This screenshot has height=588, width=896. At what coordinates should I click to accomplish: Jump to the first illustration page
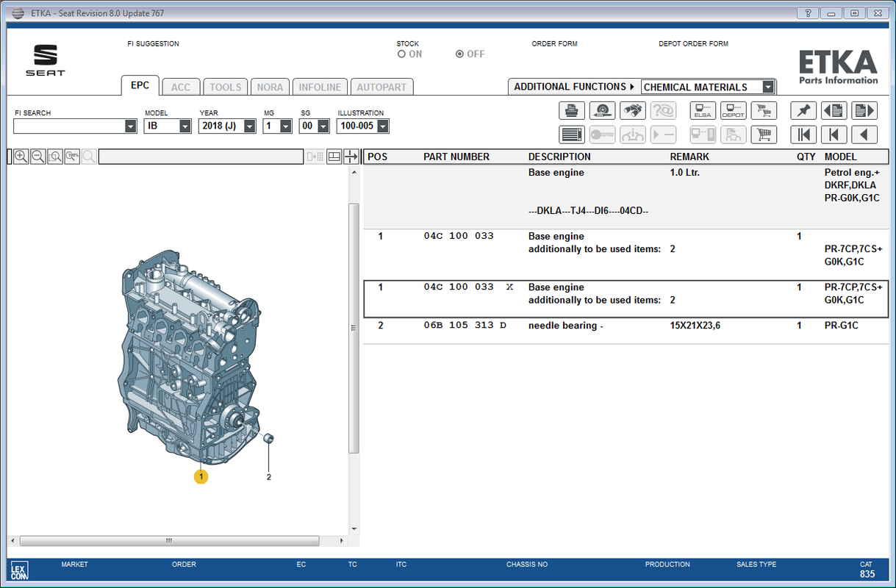pos(804,135)
